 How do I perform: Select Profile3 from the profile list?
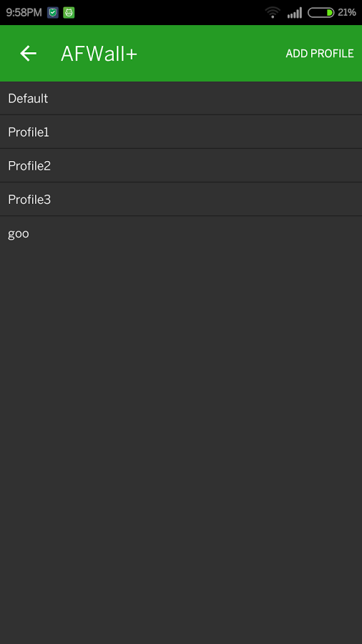click(x=181, y=199)
